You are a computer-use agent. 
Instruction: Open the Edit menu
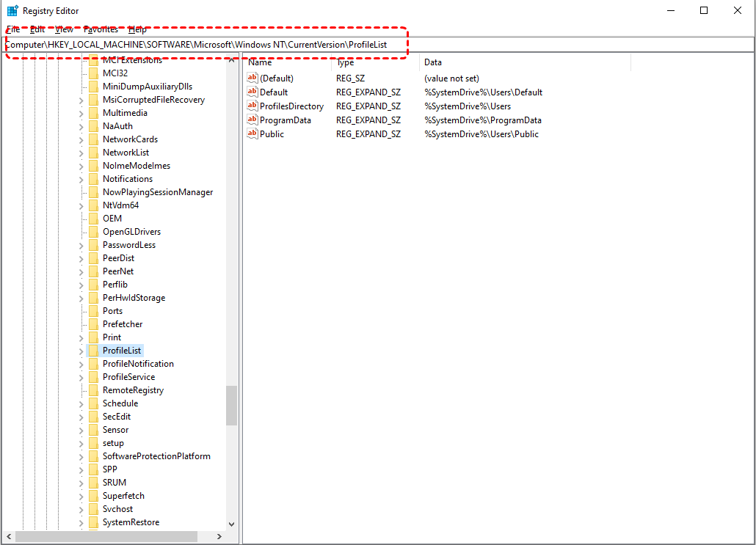pyautogui.click(x=37, y=29)
